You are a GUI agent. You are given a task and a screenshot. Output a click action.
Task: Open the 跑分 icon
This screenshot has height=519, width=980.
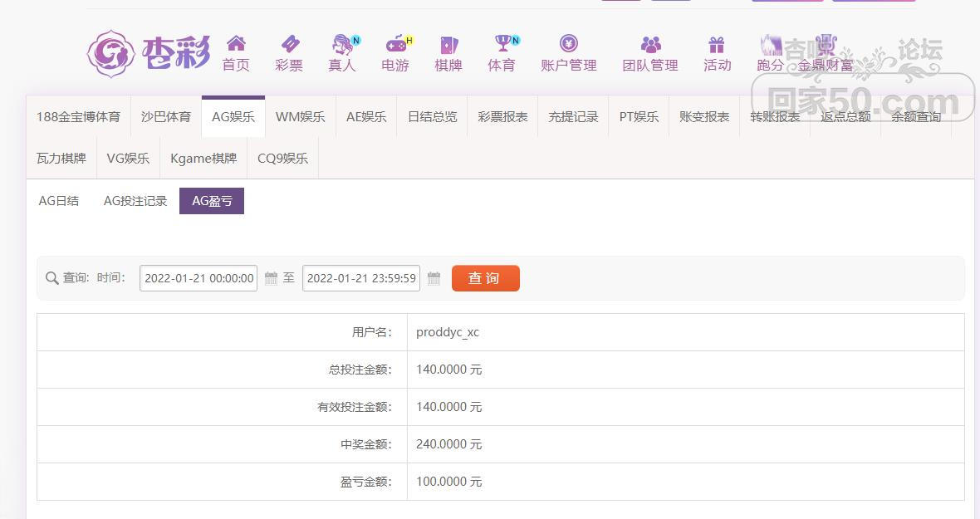(771, 44)
